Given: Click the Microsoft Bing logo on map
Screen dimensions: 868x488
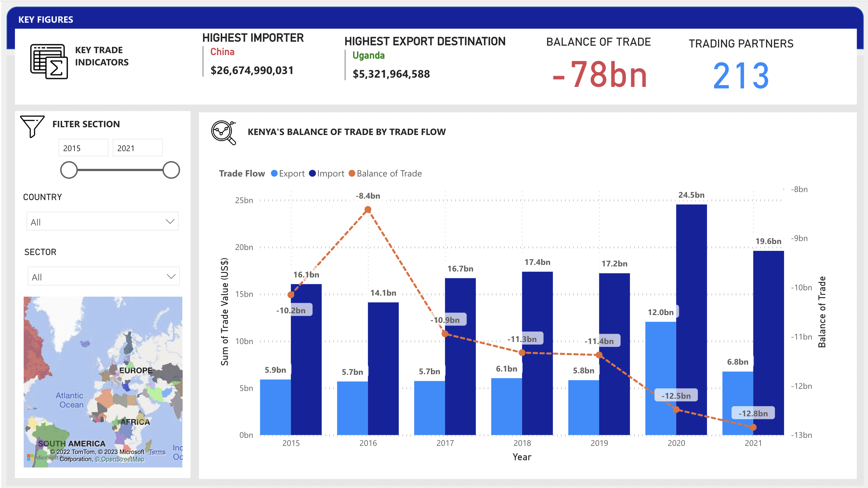Looking at the screenshot, I should click(31, 457).
